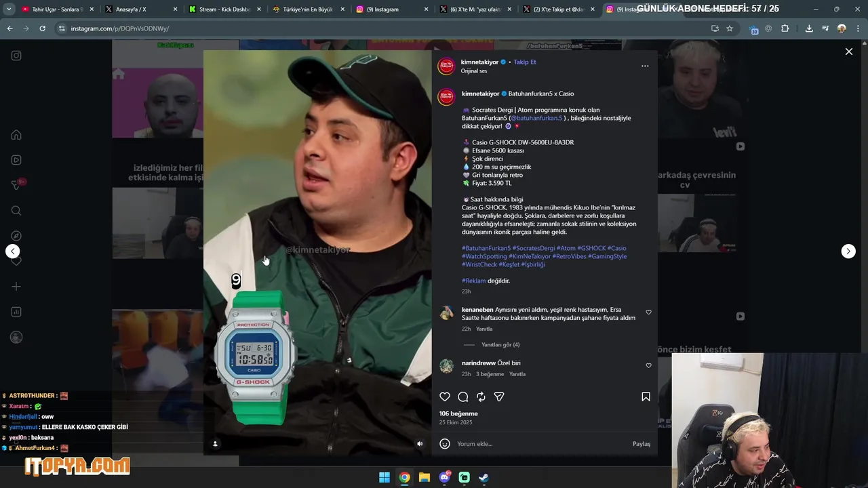This screenshot has width=868, height=488.
Task: Go to the next post arrow
Action: pyautogui.click(x=848, y=251)
